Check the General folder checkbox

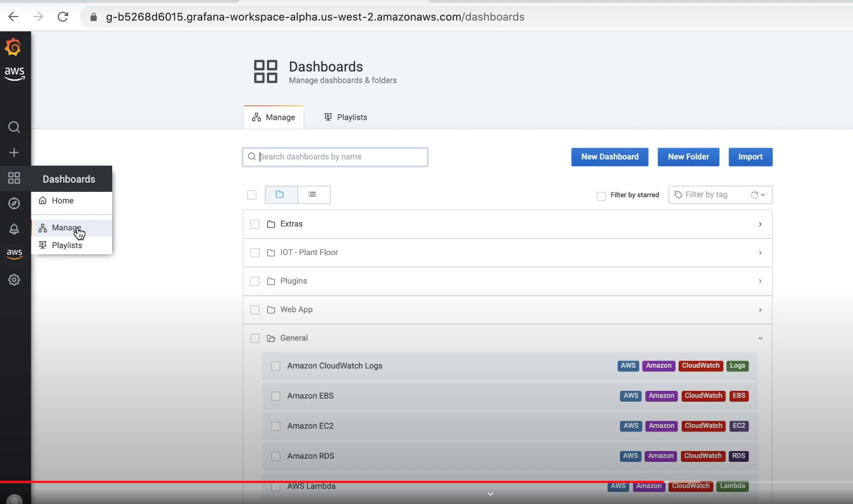coord(255,338)
